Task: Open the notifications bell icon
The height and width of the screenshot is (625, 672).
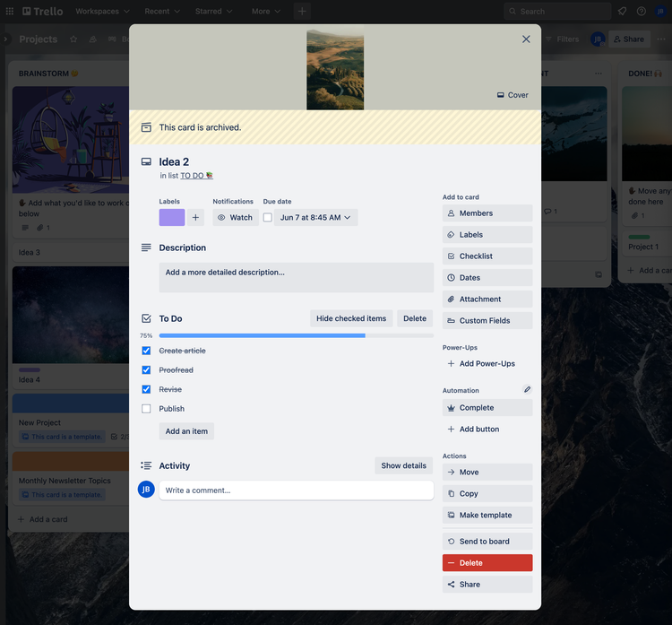Action: [x=622, y=12]
